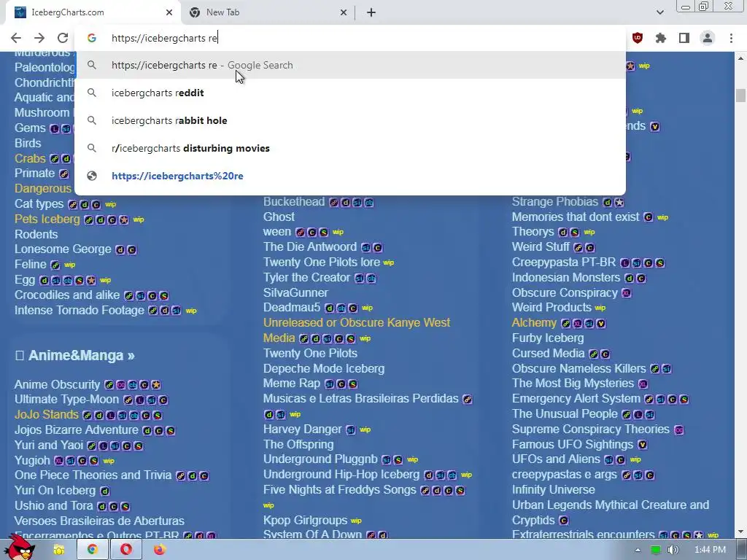Open the Anime Obscurity link
This screenshot has width=747, height=560.
click(57, 384)
